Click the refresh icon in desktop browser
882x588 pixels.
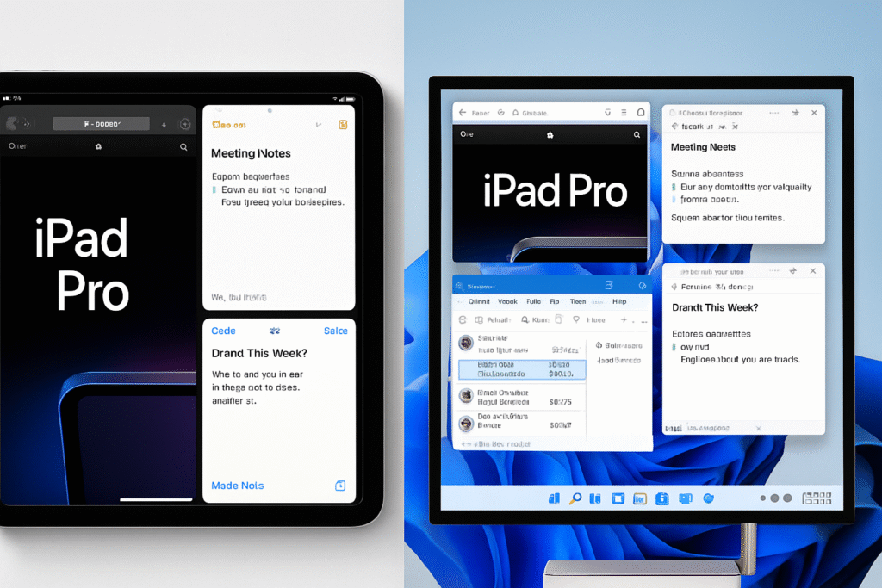pos(501,113)
